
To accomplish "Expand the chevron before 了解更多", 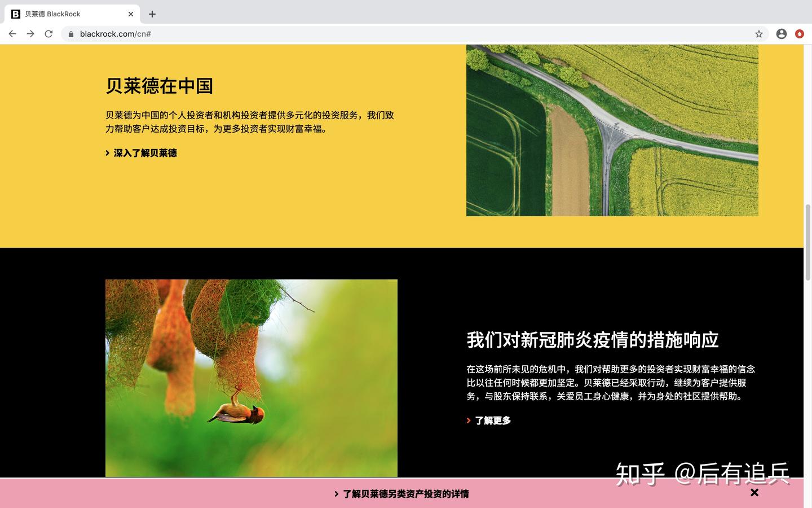I will coord(468,420).
